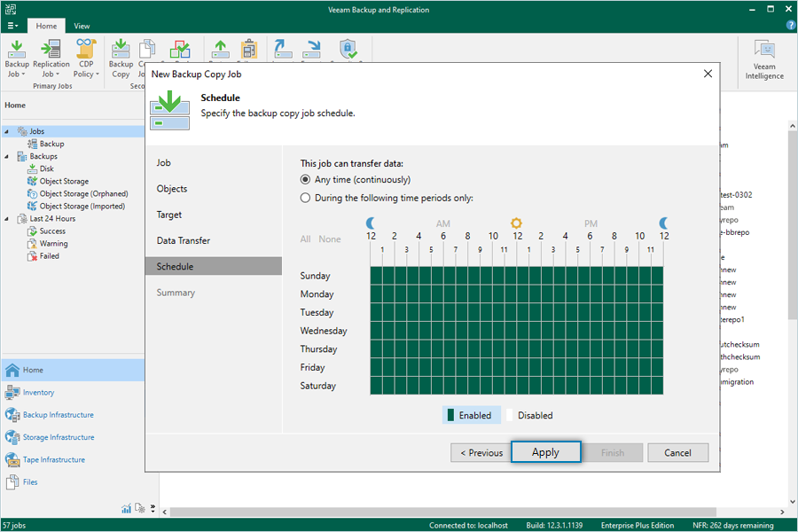Click the Replication Job ribbon icon
Screen dimensions: 798x532
51,58
